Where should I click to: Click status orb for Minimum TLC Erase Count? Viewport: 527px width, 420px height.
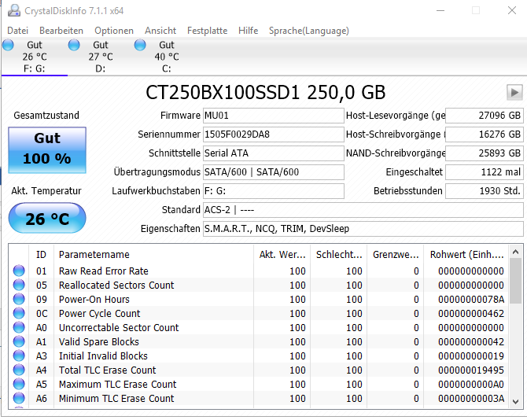point(19,398)
